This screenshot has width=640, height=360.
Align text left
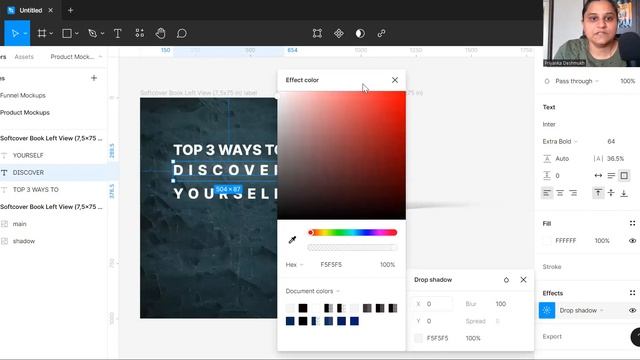click(547, 193)
